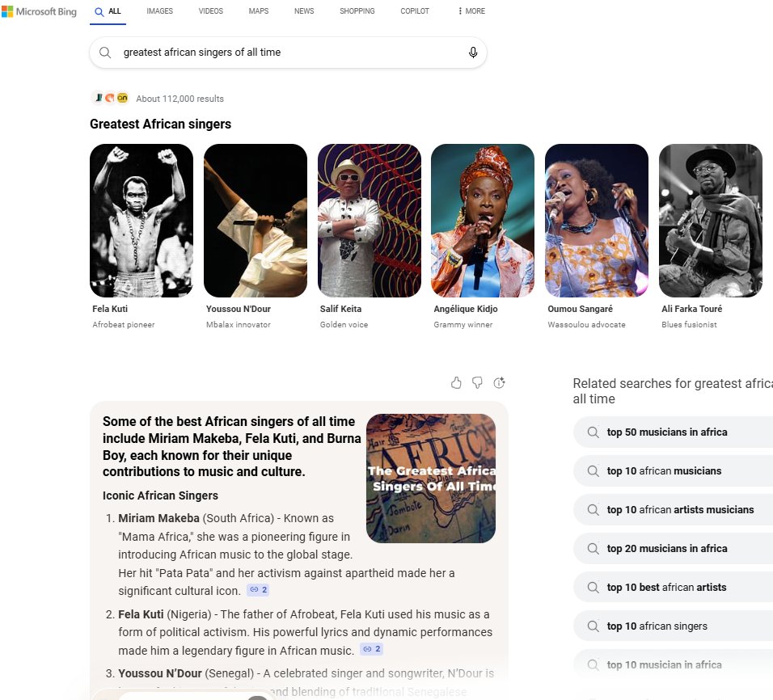
Task: Open the Microsoft Bing logo home link
Action: [40, 11]
